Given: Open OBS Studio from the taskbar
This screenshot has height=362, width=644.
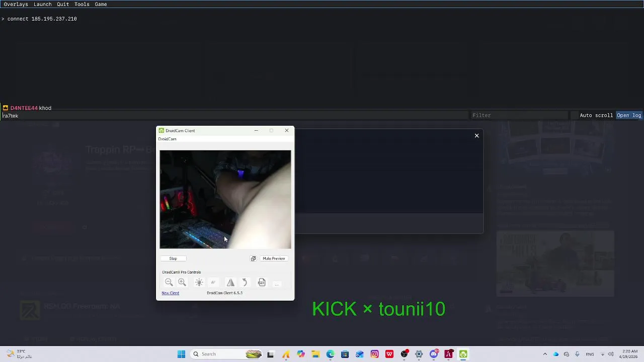Looking at the screenshot, I should pos(404,354).
